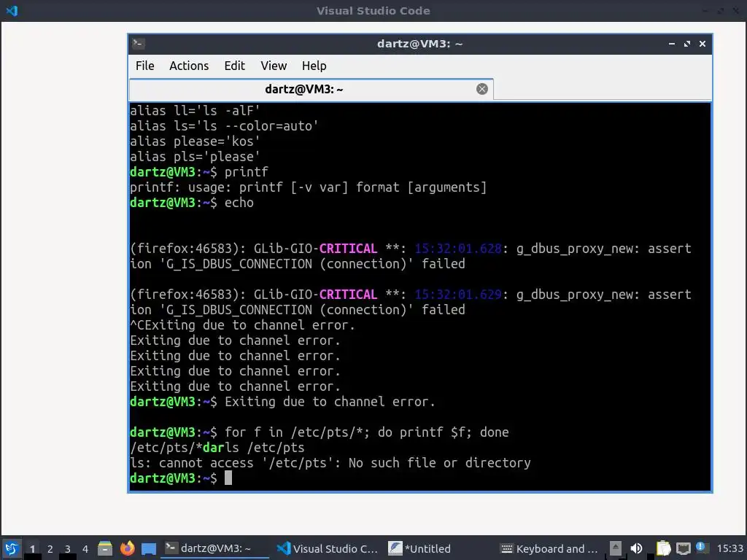The image size is (747, 560).
Task: Switch to workspace 3
Action: 68,549
